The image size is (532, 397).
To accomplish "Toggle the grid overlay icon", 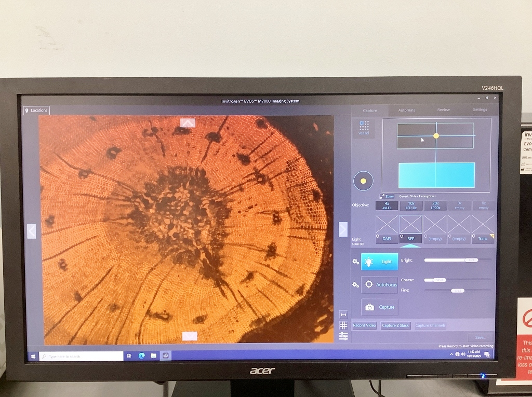I will point(343,325).
